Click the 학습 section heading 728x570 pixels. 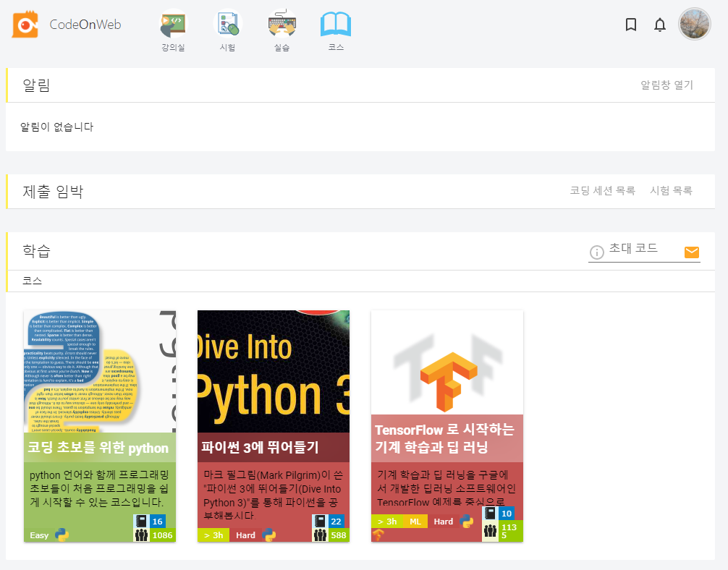click(36, 251)
